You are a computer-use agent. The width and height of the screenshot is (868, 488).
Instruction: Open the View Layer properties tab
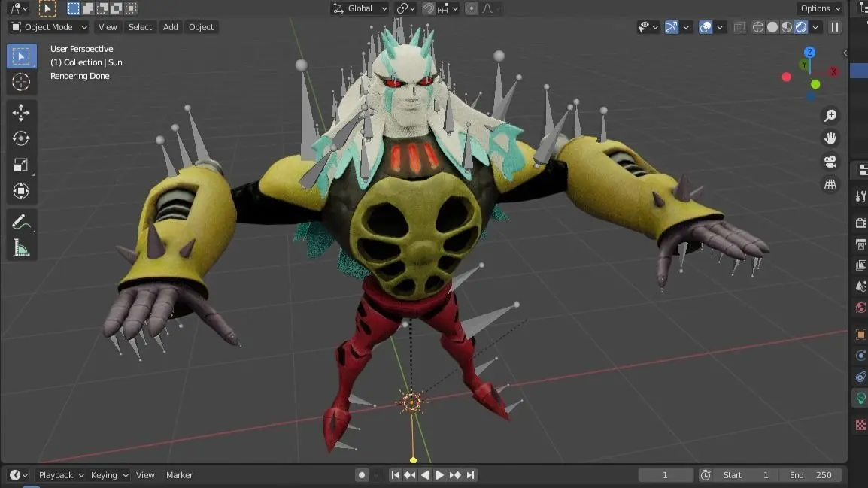pos(860,265)
